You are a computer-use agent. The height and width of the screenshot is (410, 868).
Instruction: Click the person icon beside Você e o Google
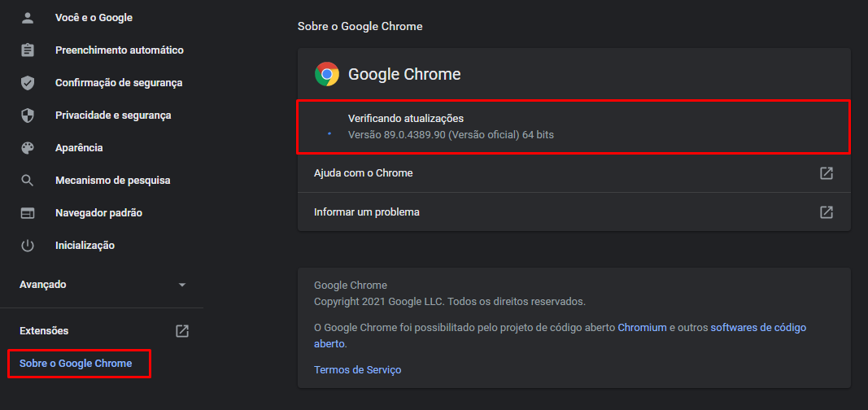coord(28,17)
